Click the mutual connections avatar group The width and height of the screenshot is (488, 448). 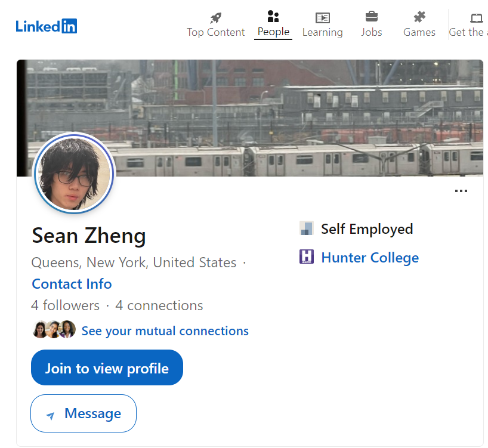pos(54,329)
